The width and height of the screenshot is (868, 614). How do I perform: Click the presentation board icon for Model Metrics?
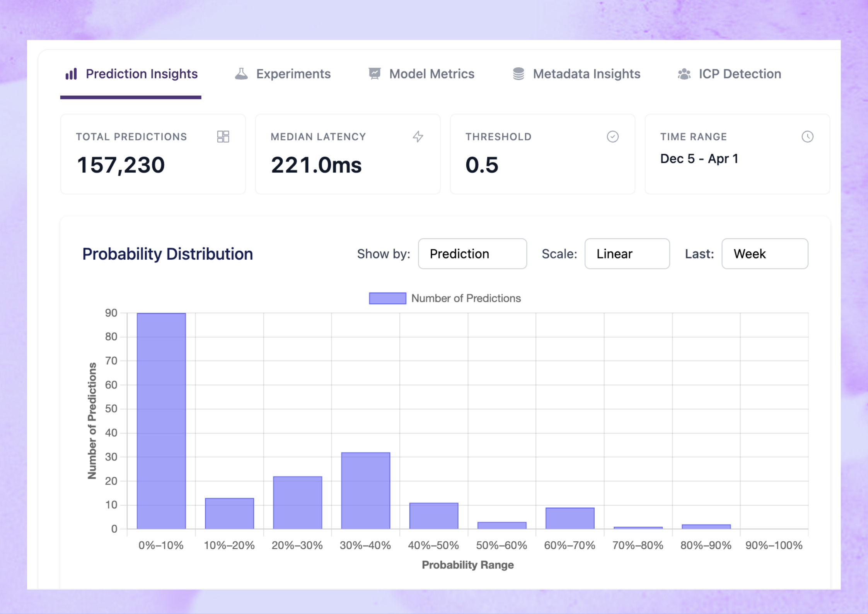coord(374,74)
